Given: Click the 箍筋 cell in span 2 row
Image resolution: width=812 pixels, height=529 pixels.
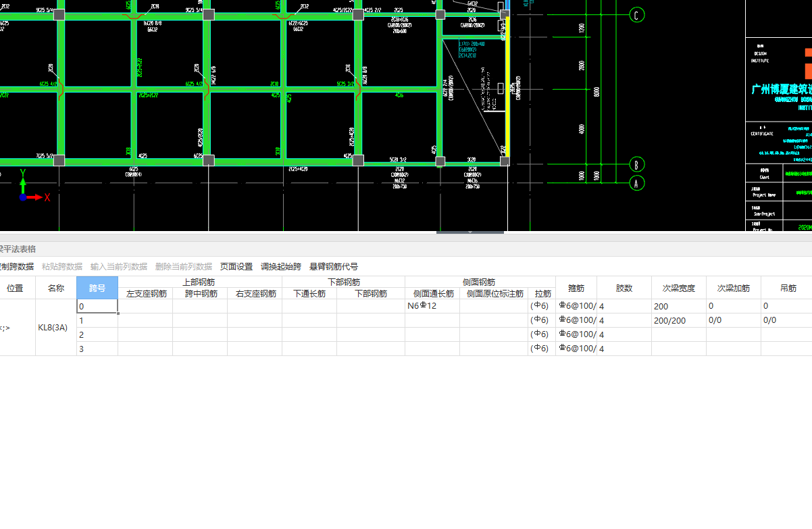Looking at the screenshot, I should point(576,334).
